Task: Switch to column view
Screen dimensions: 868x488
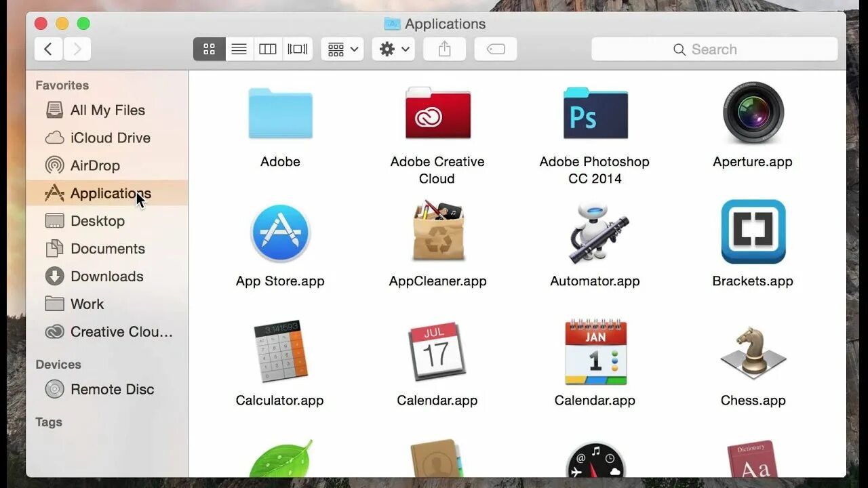Action: tap(268, 49)
